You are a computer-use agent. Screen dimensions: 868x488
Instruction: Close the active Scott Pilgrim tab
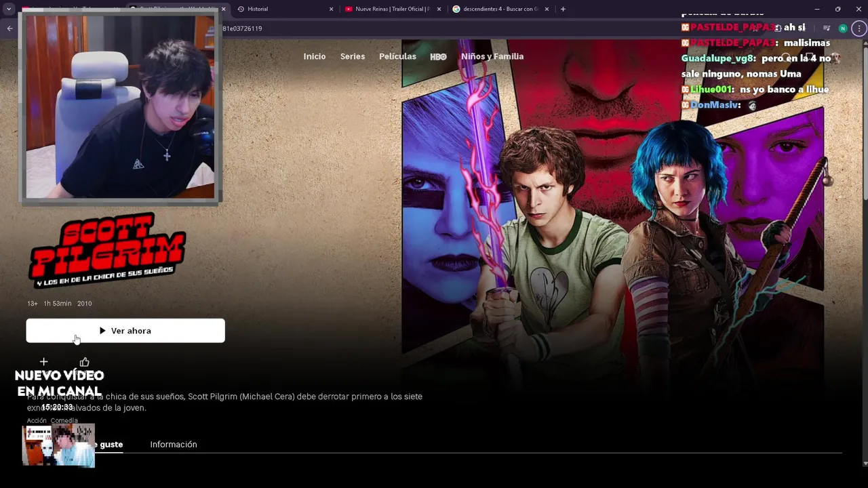[x=223, y=9]
